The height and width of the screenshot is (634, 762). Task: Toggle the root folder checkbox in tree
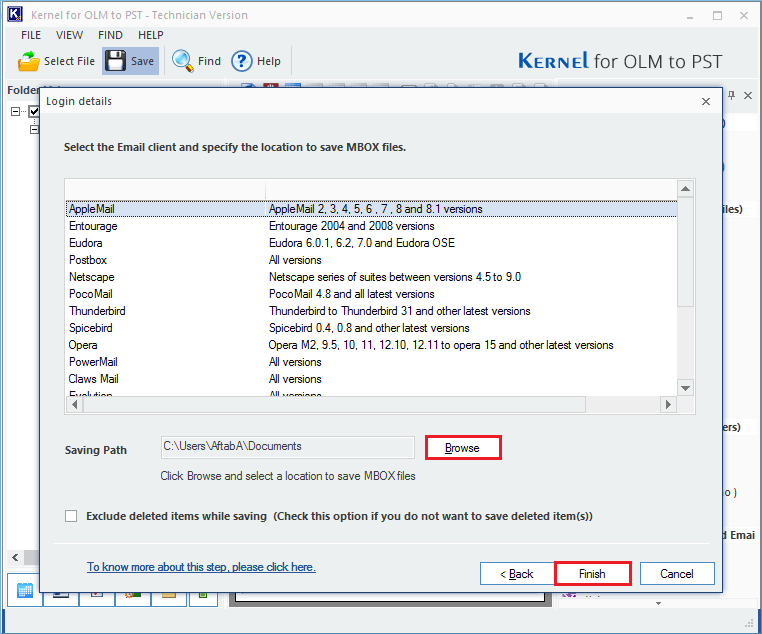34,111
